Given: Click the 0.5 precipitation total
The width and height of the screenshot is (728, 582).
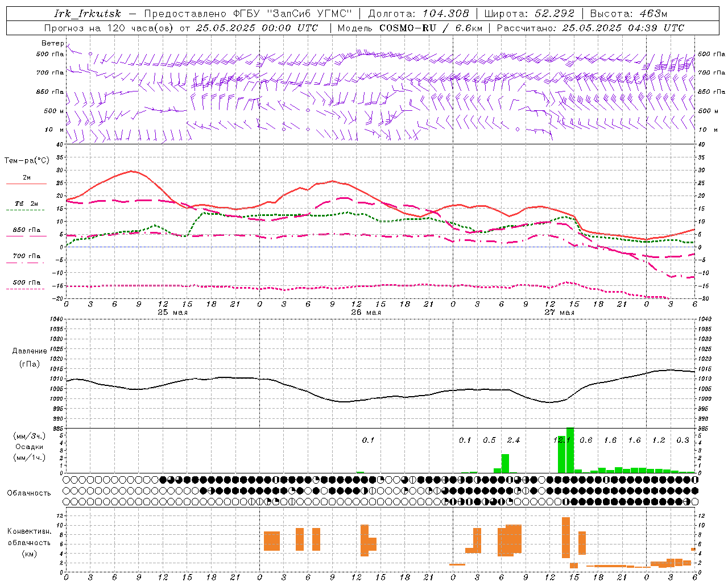Looking at the screenshot, I should (489, 440).
